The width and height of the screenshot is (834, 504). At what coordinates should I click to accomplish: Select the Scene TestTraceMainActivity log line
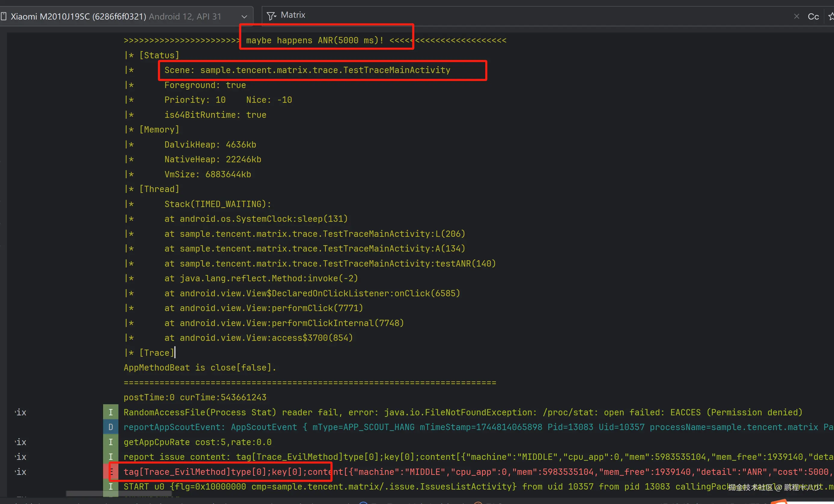point(307,70)
